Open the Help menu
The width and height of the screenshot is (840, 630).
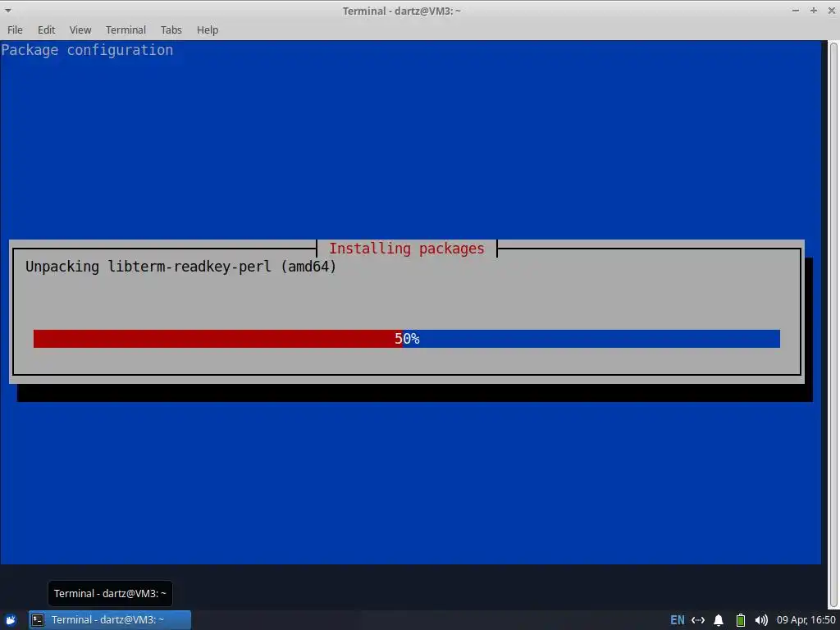[x=208, y=30]
